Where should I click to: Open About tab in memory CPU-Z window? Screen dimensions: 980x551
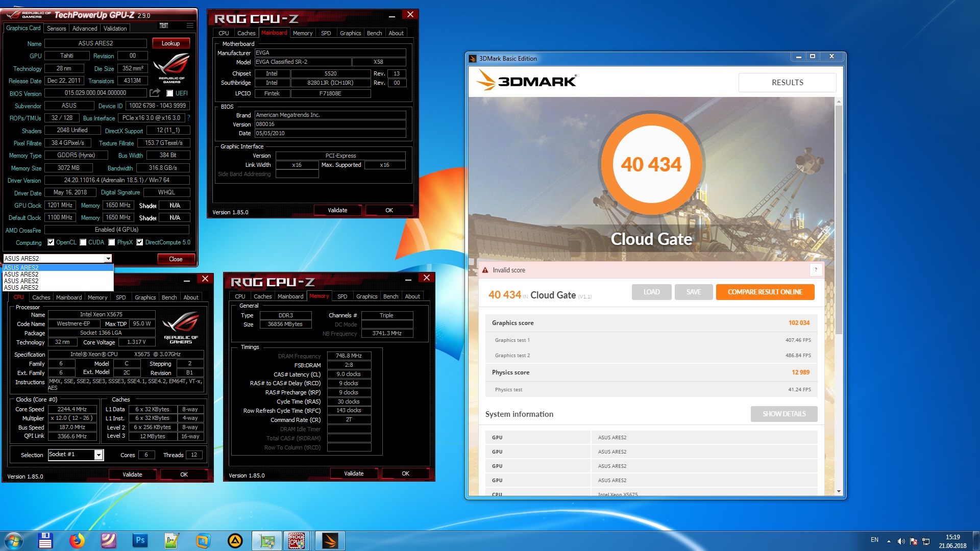412,296
